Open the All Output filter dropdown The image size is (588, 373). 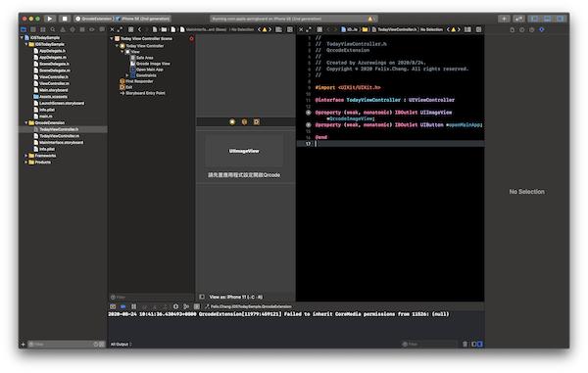tap(121, 345)
